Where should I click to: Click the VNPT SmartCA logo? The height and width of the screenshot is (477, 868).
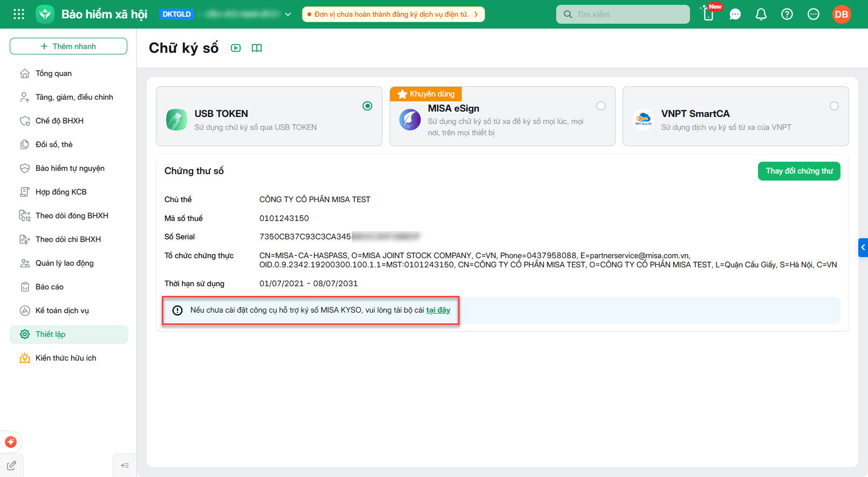pyautogui.click(x=643, y=120)
